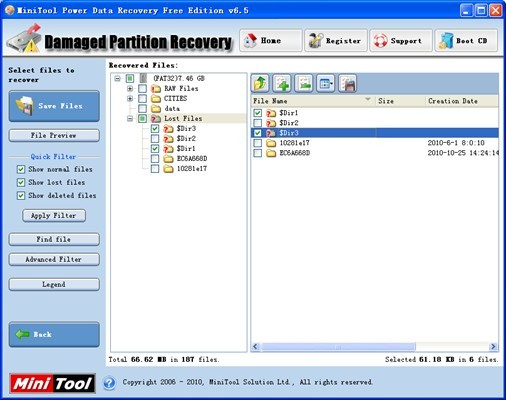Click the image preview toolbar icon

click(304, 83)
